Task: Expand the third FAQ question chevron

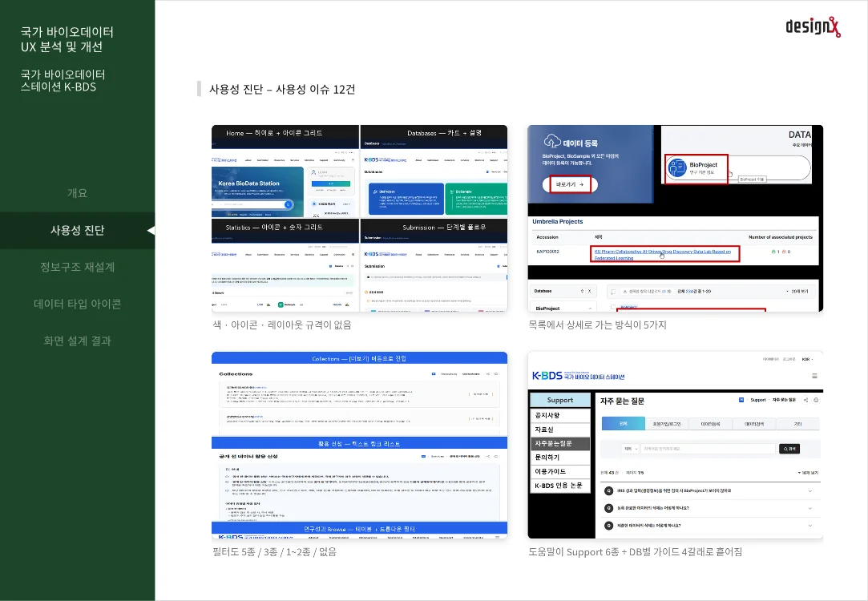Action: tap(809, 525)
